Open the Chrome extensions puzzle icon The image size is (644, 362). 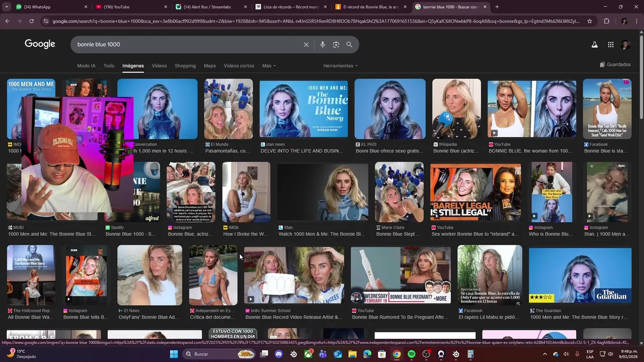pyautogui.click(x=606, y=21)
